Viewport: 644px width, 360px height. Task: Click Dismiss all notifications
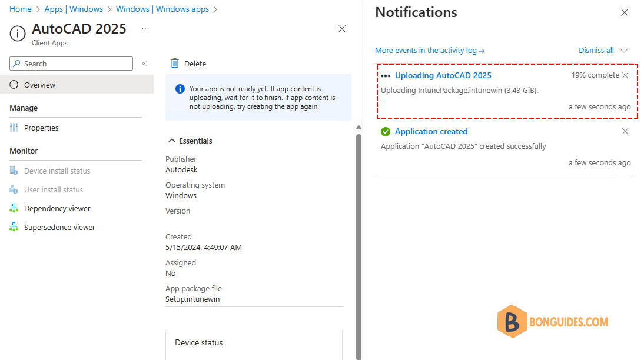click(x=596, y=51)
